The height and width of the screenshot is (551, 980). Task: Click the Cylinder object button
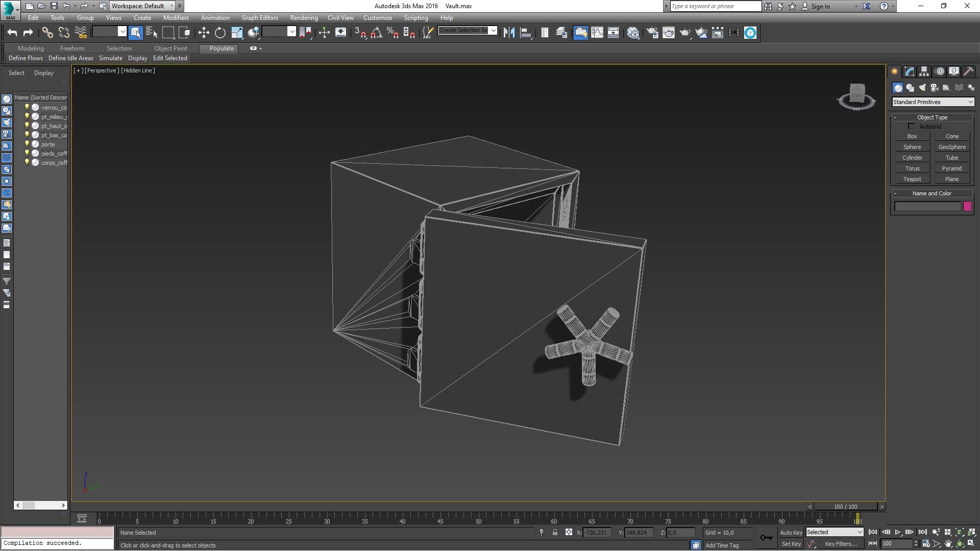pyautogui.click(x=912, y=158)
